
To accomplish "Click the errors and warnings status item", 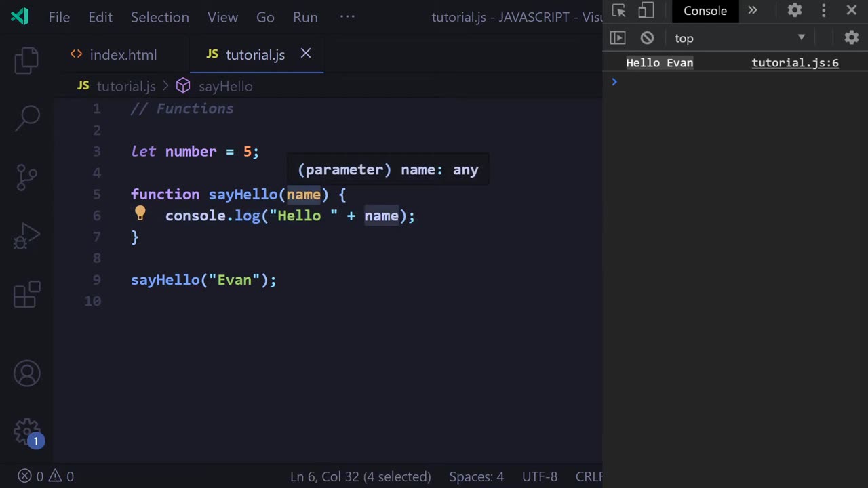I will pos(45,476).
